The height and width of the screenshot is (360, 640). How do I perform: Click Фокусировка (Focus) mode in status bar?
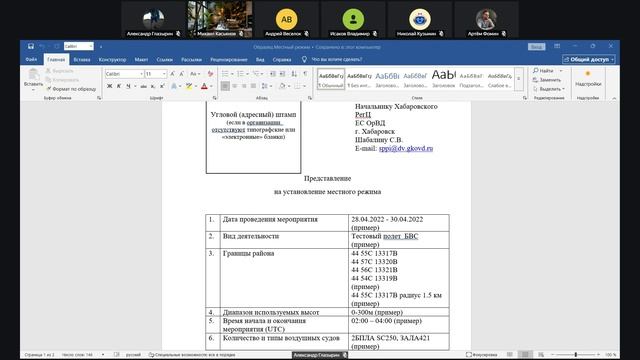482,355
